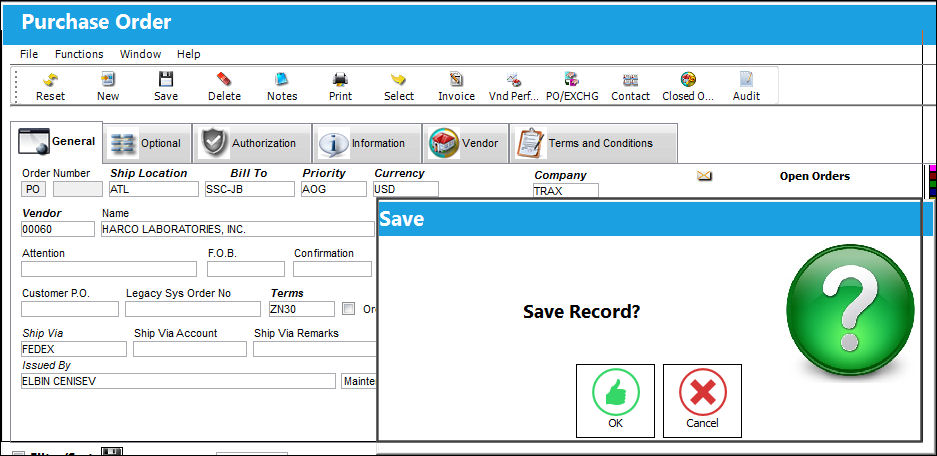Click the empty Attention field

[109, 269]
